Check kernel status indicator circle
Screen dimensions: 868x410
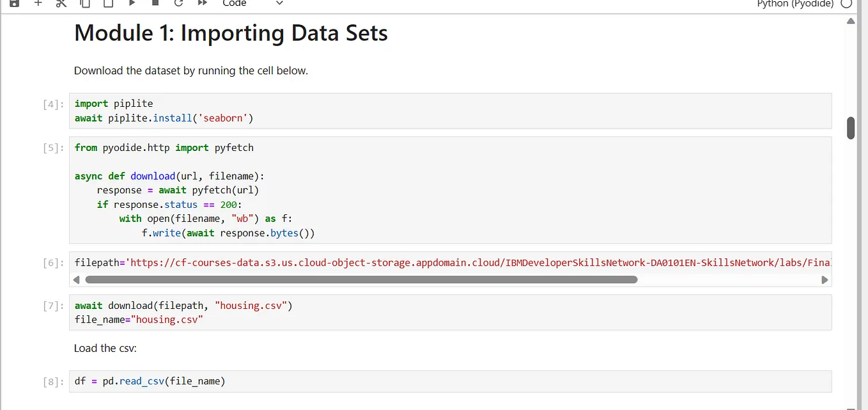click(848, 4)
